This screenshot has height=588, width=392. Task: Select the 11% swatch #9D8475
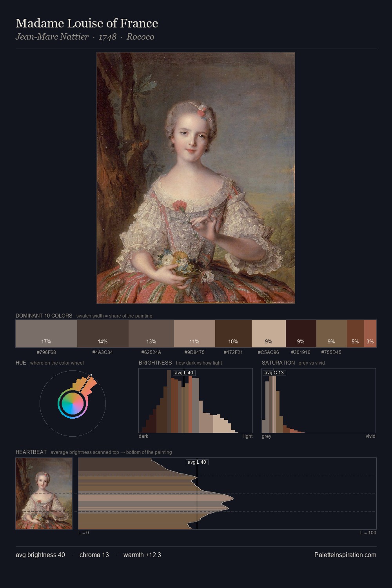(194, 334)
